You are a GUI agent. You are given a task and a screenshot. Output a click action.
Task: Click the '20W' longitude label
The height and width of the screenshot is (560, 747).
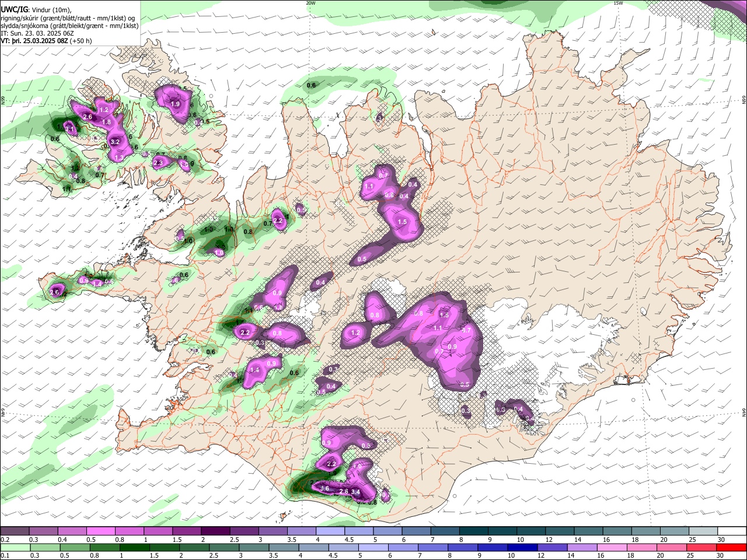coord(310,3)
